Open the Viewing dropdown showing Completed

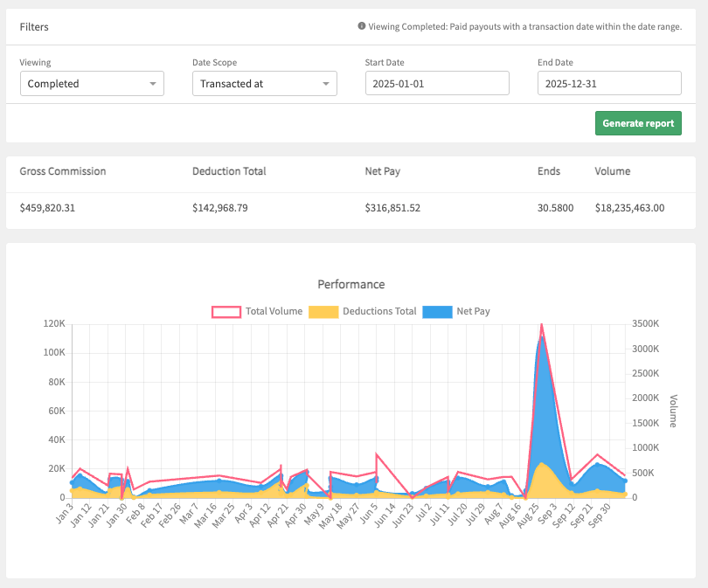tap(92, 84)
